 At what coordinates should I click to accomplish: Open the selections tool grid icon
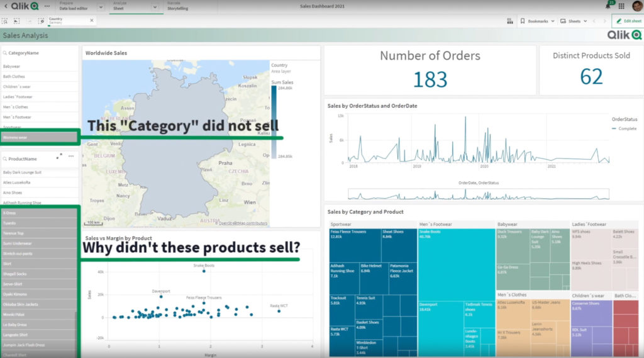pos(509,21)
